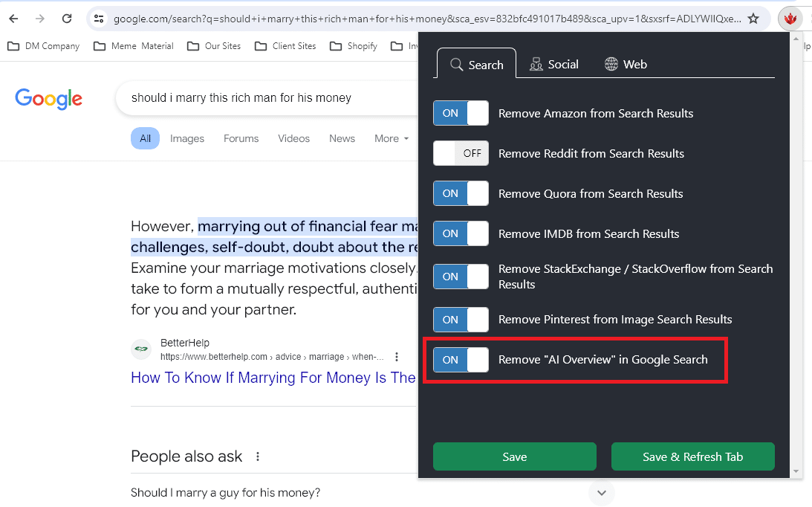Open 'How To Know If Marrying For Money' link
The height and width of the screenshot is (507, 812).
pyautogui.click(x=273, y=378)
